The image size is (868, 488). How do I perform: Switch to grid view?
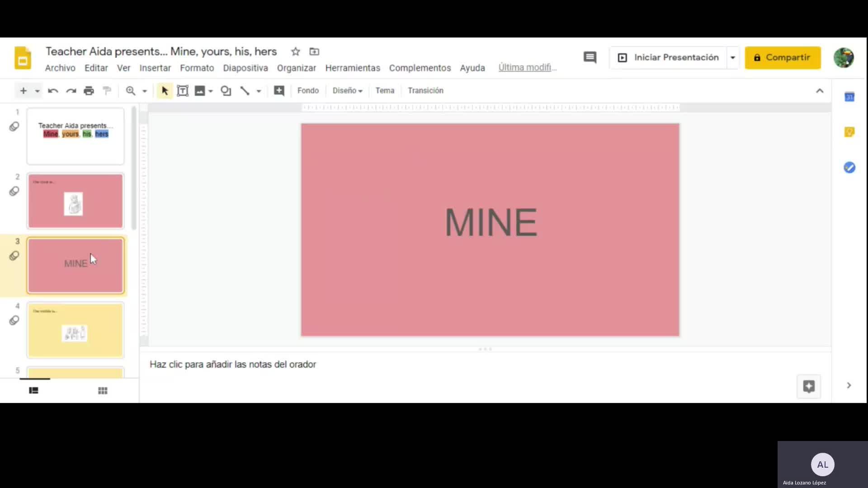[103, 390]
